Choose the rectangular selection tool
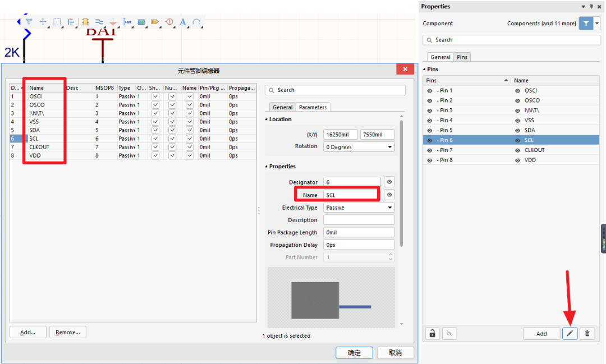Screen dimensions: 606x364 pos(57,22)
